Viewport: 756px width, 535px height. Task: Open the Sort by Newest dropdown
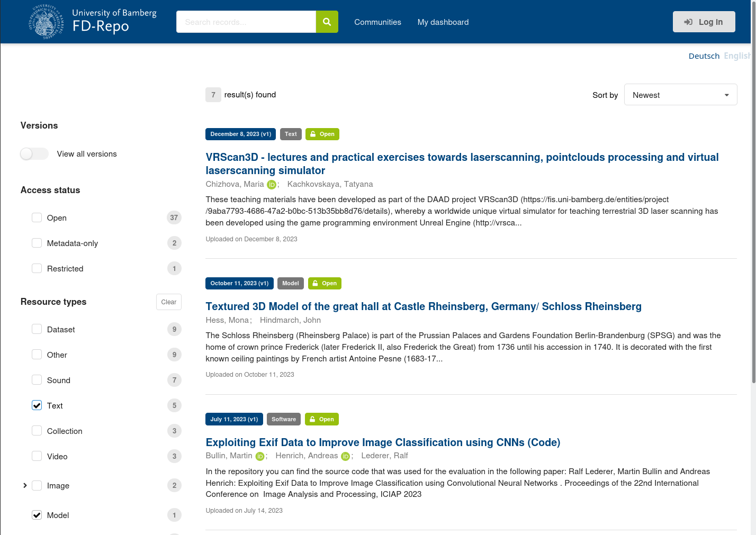click(x=680, y=94)
